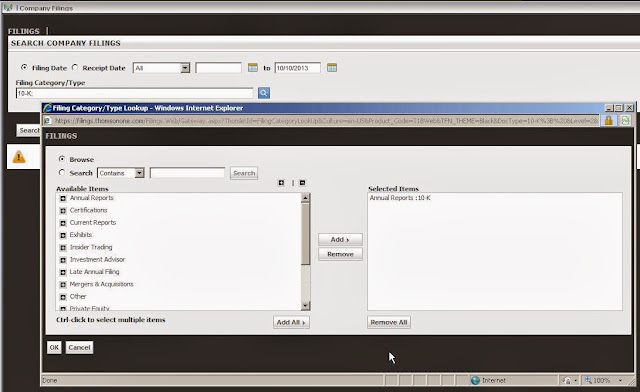Viewport: 640px width, 392px height.
Task: Expand the Other category
Action: coord(63,297)
